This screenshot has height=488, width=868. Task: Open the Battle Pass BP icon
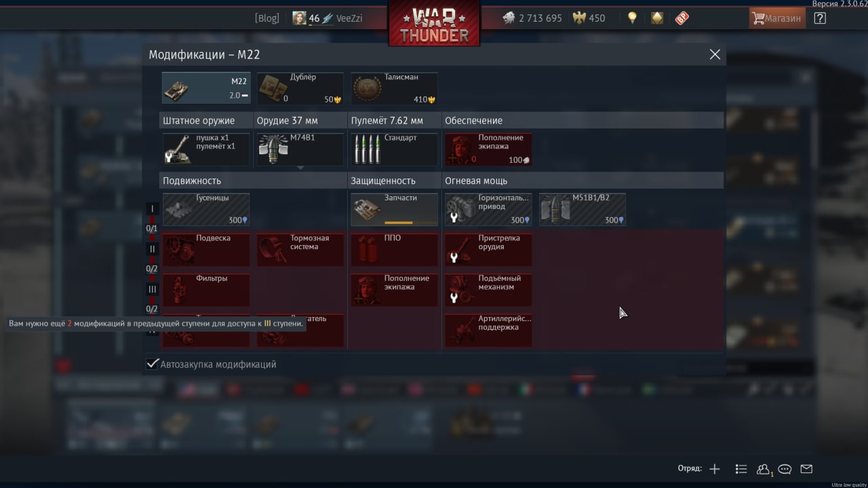(682, 18)
